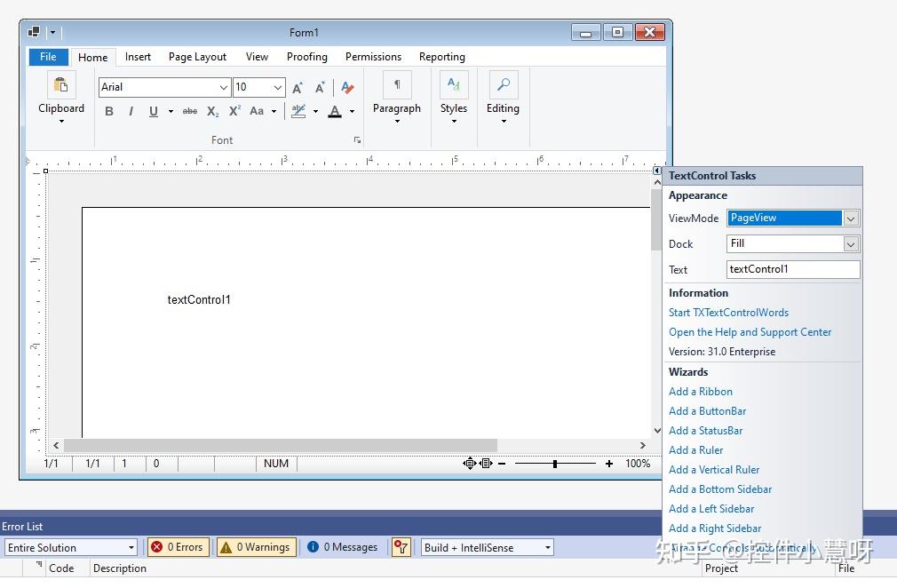Open the ViewMode dropdown in TextControl Tasks
Screen dimensions: 897x588
[x=851, y=218]
